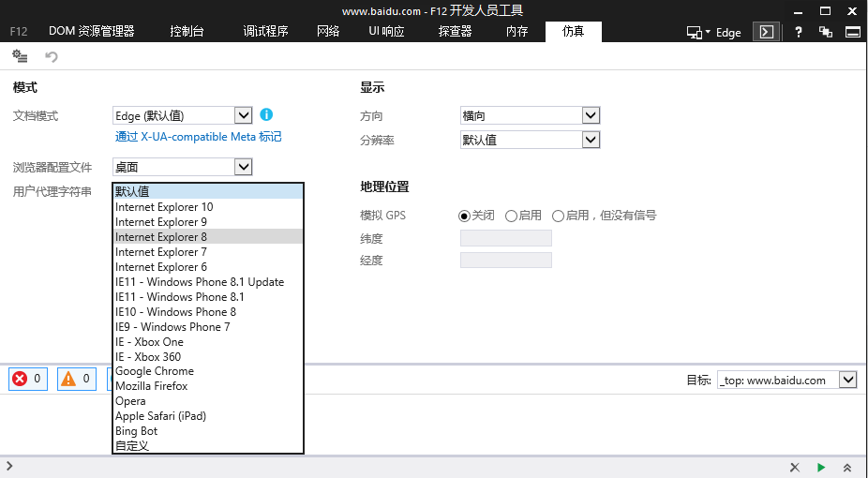Open the 浏览器配置文件 桌面 dropdown
868x478 pixels.
tap(182, 167)
